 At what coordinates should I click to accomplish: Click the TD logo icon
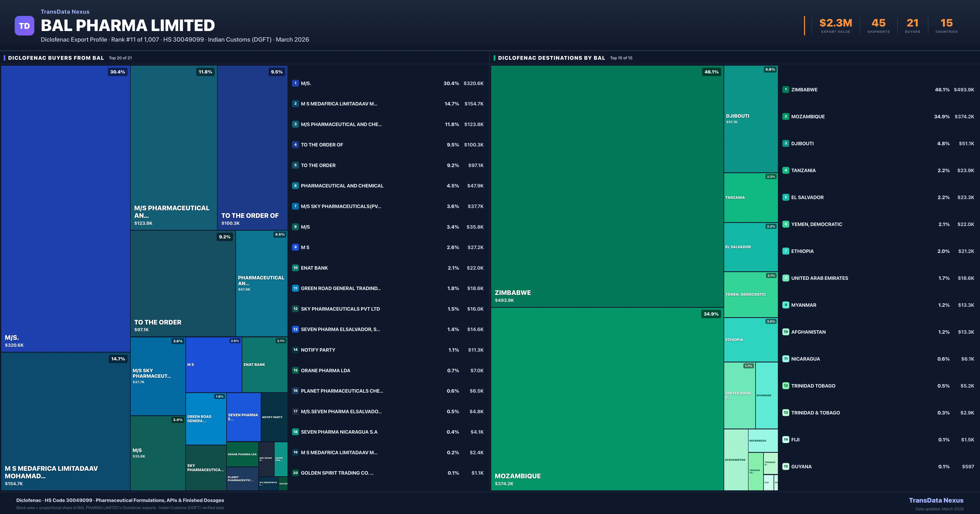click(24, 25)
